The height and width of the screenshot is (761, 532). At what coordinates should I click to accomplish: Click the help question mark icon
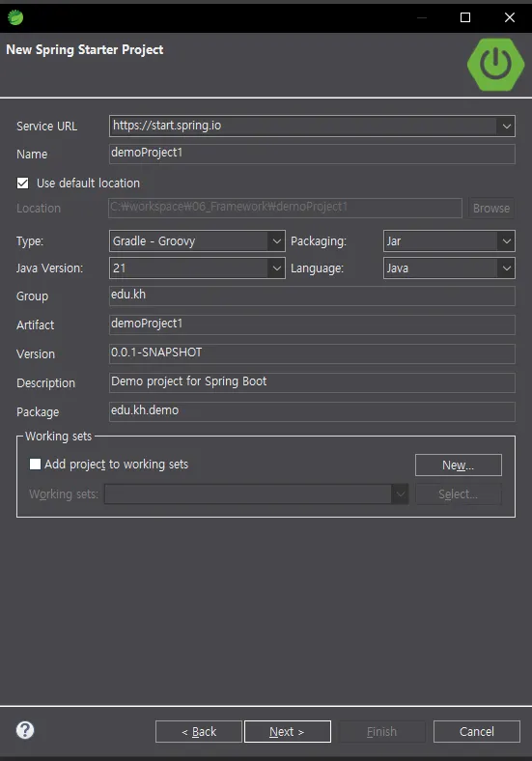tap(25, 730)
